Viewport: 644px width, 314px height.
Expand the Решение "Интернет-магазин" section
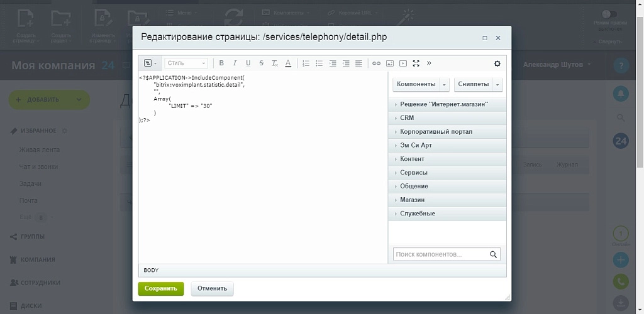pyautogui.click(x=447, y=104)
